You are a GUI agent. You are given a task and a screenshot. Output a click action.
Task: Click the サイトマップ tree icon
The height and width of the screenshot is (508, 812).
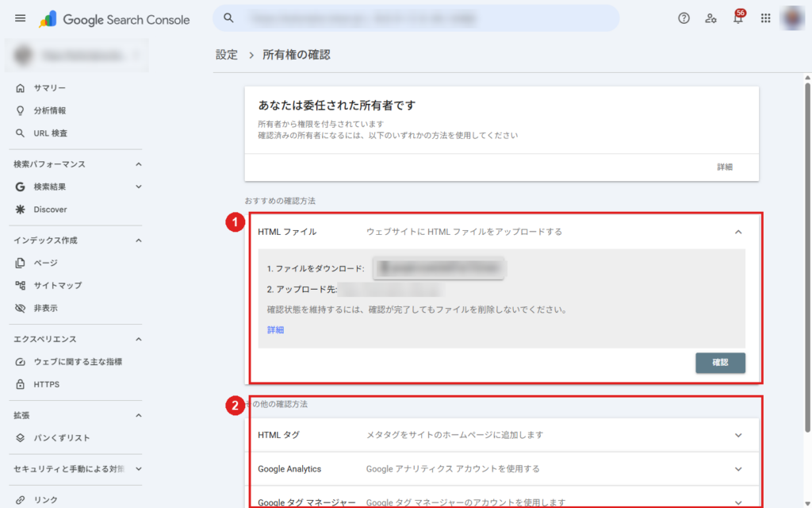point(20,285)
